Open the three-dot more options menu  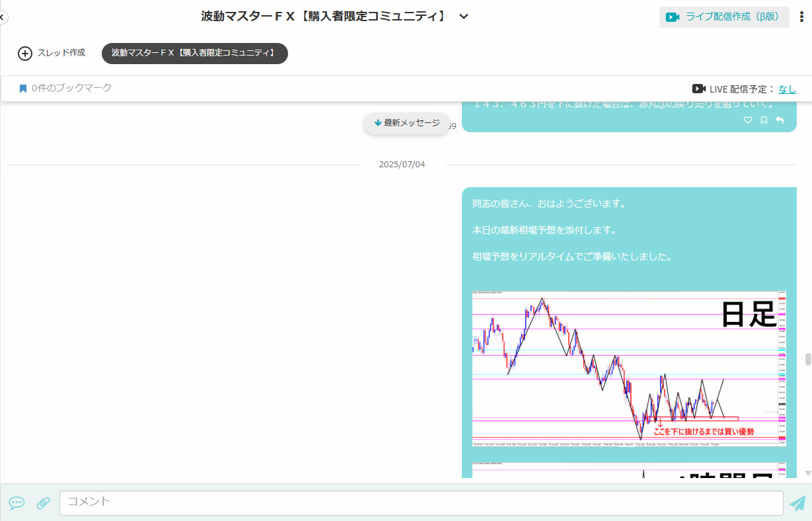pos(801,17)
